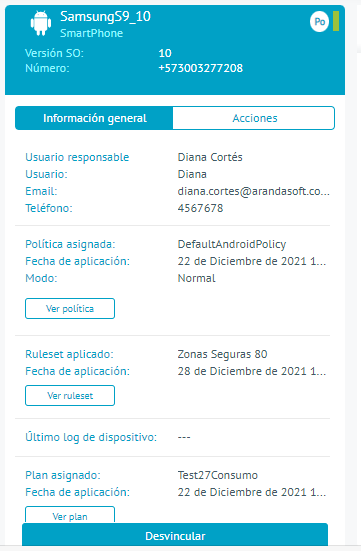Click the Android robot device icon
The width and height of the screenshot is (361, 551).
41,23
